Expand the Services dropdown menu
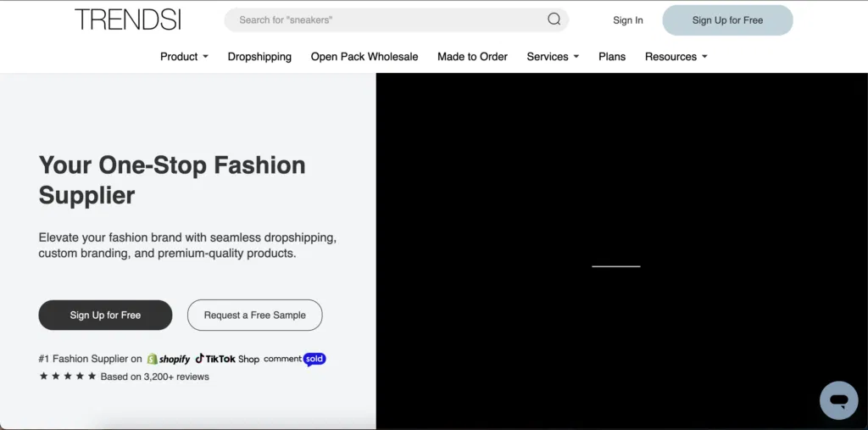Viewport: 868px width, 430px height. [x=553, y=57]
